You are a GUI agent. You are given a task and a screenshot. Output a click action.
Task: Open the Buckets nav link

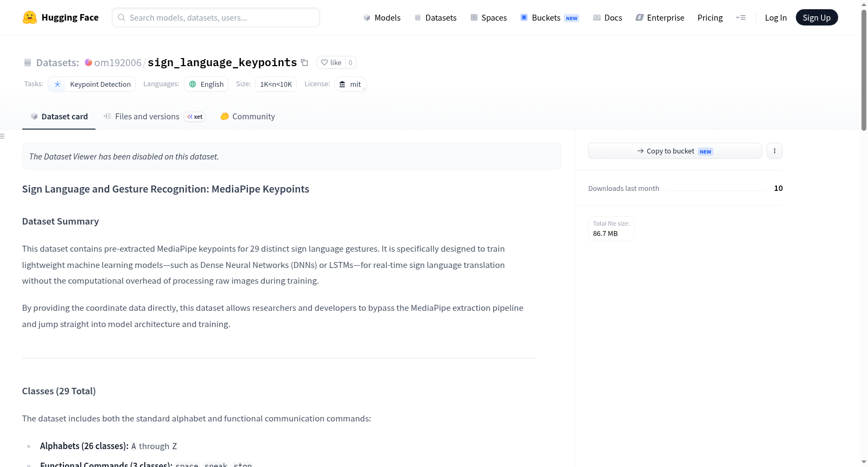coord(550,17)
